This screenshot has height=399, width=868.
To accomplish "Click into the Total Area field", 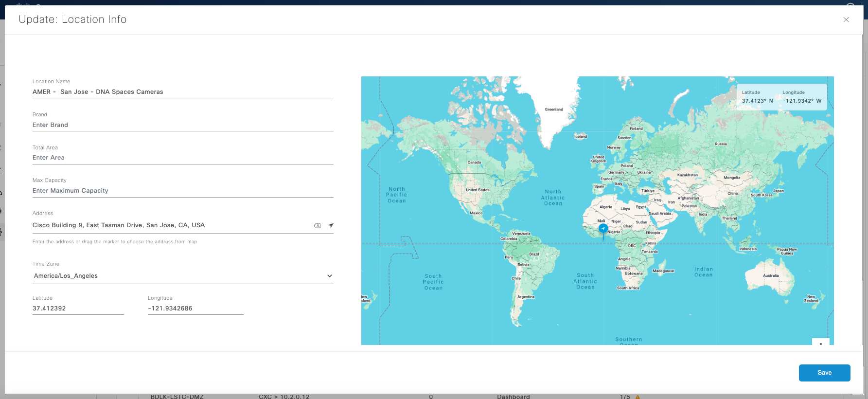I will (182, 158).
